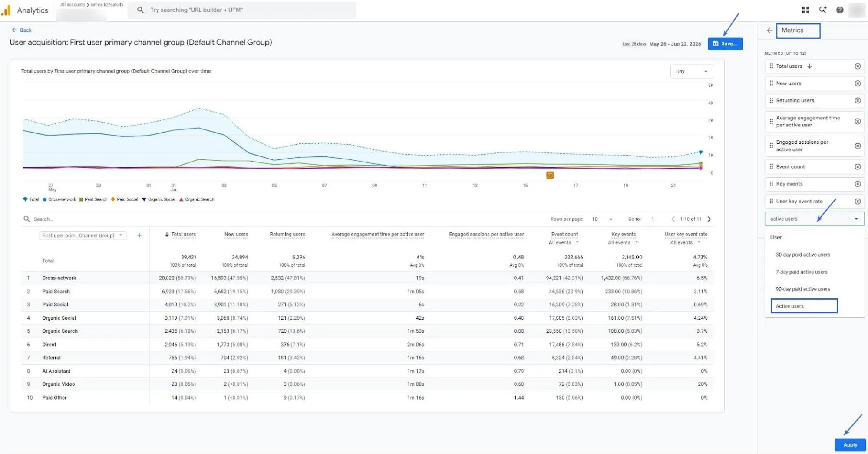Click the search magnifier in top bar
868x454 pixels.
tap(140, 10)
